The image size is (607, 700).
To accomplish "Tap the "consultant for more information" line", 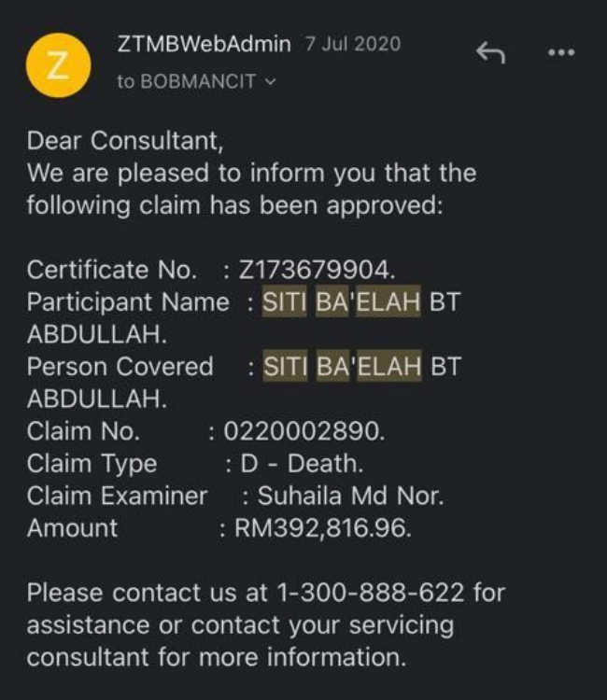I will tap(216, 656).
